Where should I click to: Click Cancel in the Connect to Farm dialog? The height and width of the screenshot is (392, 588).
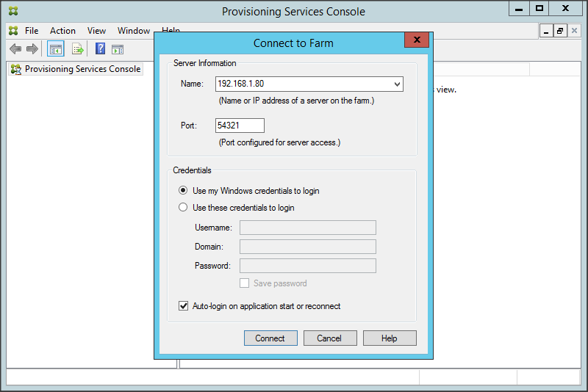(329, 338)
